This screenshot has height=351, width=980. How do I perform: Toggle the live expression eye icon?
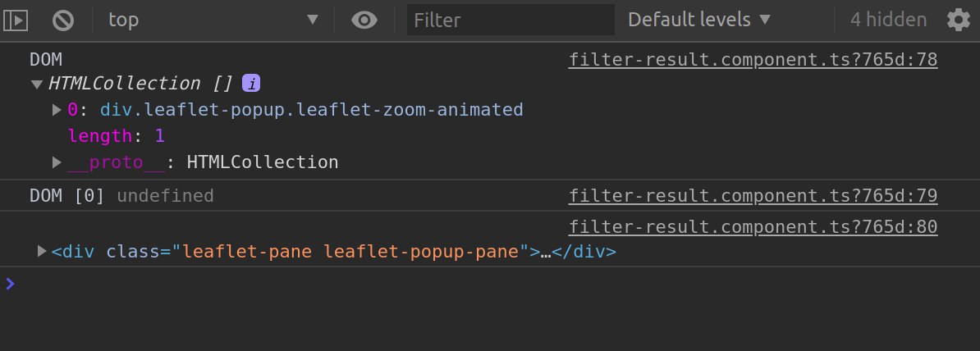(x=364, y=20)
